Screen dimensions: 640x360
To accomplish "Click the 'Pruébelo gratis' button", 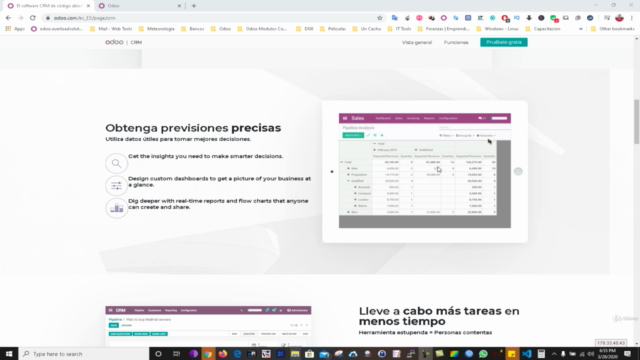I will (504, 42).
